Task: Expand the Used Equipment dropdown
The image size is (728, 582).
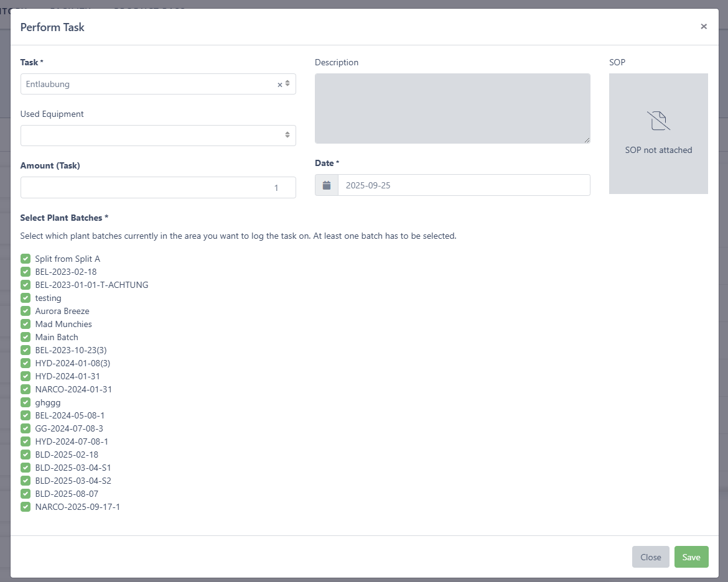Action: point(158,135)
